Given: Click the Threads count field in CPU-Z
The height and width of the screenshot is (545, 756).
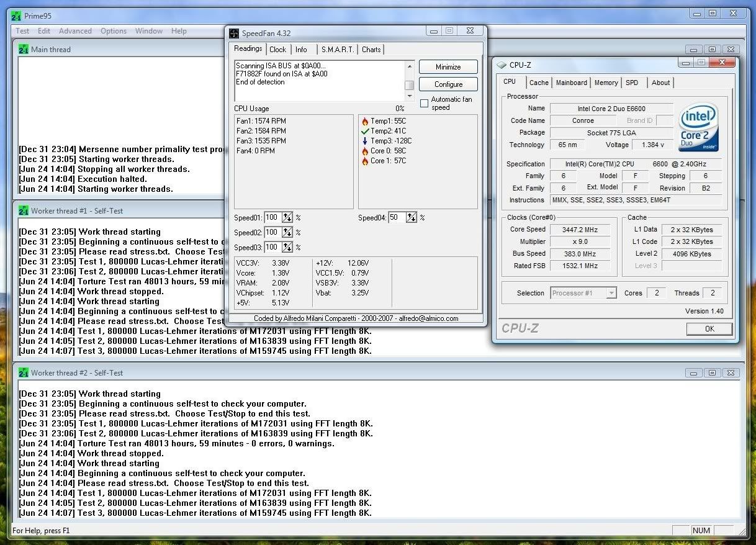Looking at the screenshot, I should [x=713, y=293].
